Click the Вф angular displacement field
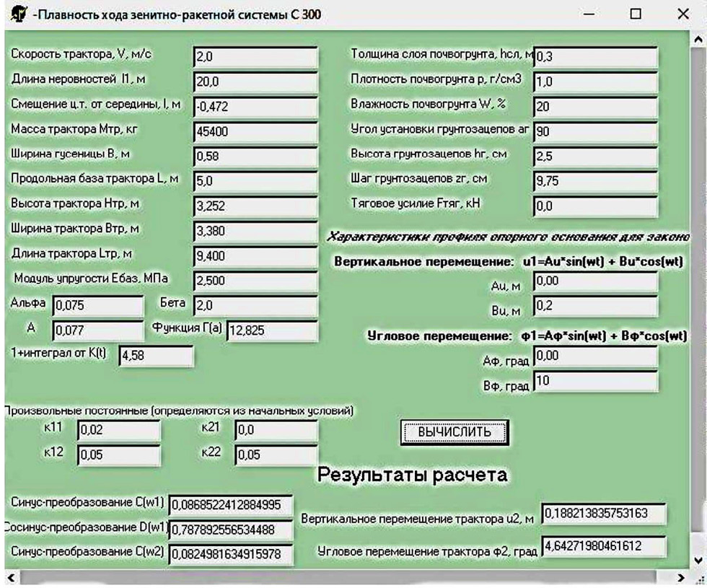This screenshot has height=588, width=707. [x=594, y=381]
